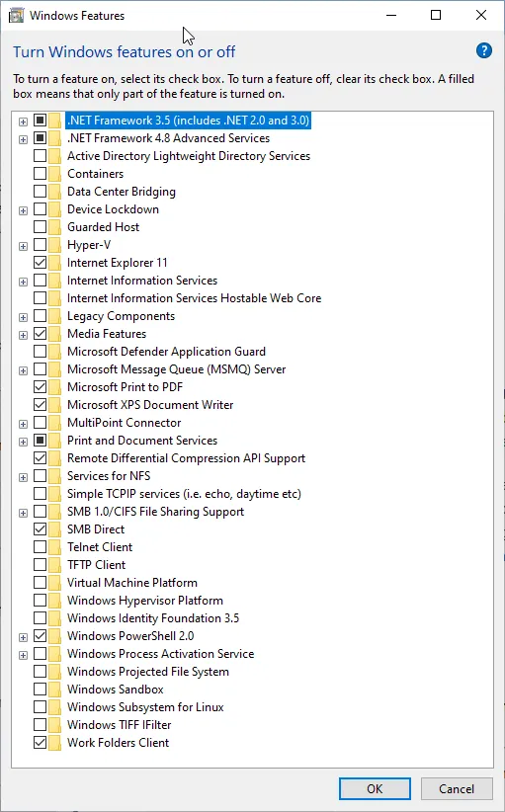The image size is (505, 812).
Task: Click folder icon beside Virtual Machine Platform
Action: click(x=55, y=583)
